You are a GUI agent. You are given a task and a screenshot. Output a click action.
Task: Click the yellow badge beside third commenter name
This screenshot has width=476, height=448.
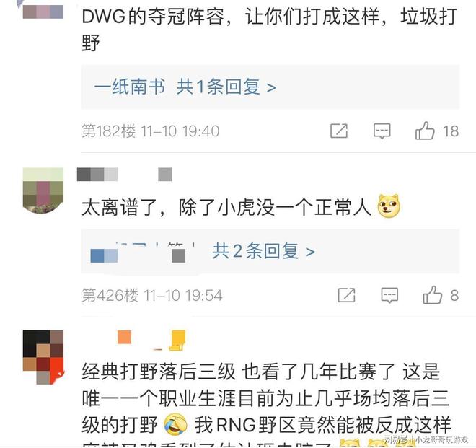pyautogui.click(x=177, y=341)
